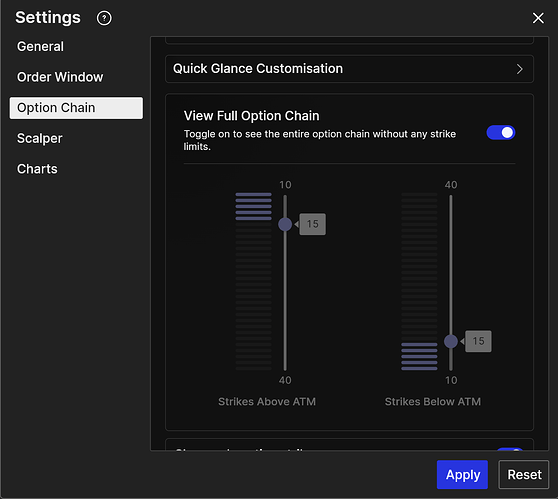Click the highlighted strike bars above ATM
558x499 pixels.
[x=253, y=206]
